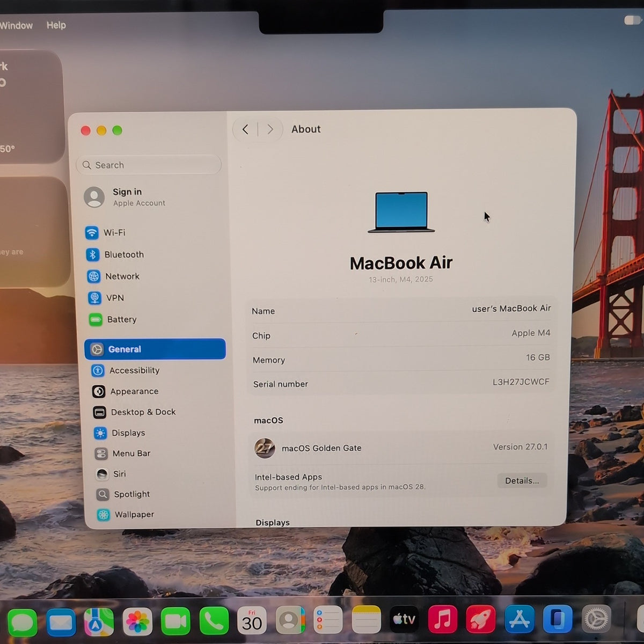The width and height of the screenshot is (644, 644).
Task: Go back using the left chevron
Action: click(245, 129)
